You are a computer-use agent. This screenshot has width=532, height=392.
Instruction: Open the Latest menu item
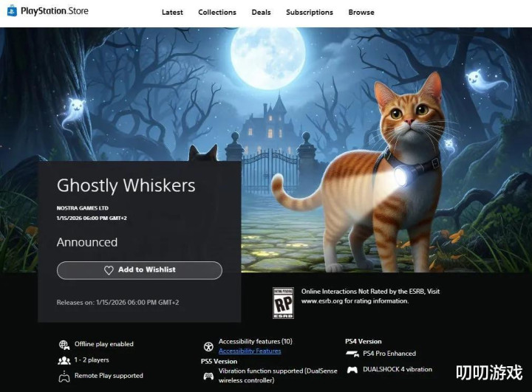click(x=172, y=13)
